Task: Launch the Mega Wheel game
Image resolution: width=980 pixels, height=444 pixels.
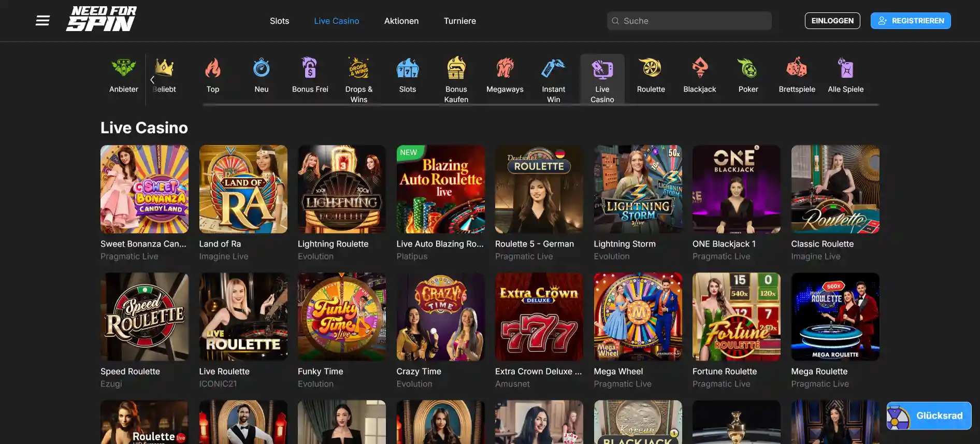Action: (x=638, y=317)
